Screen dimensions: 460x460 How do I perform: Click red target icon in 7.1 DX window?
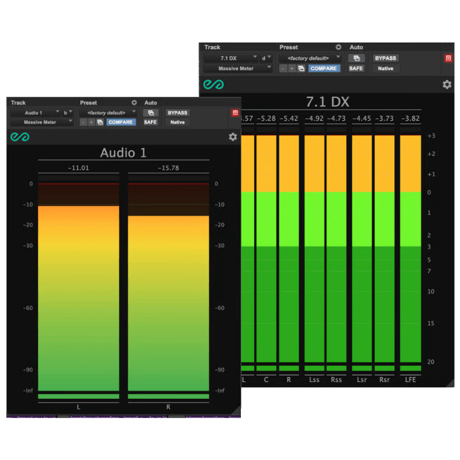(448, 58)
